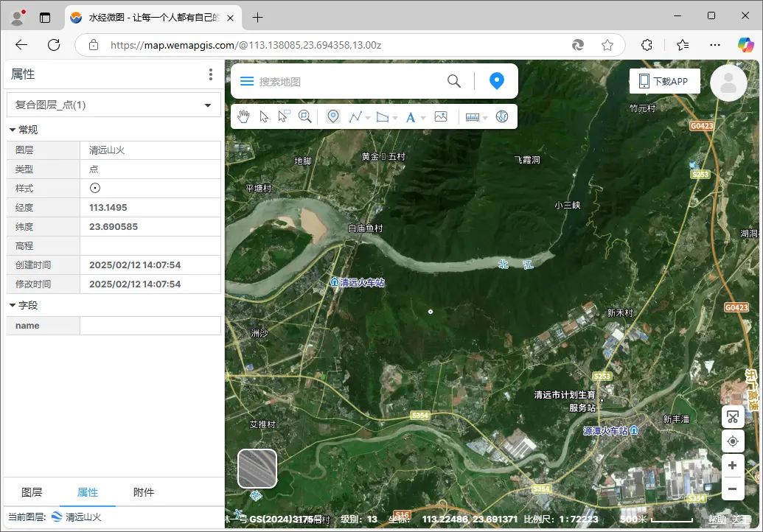Select the polygon drawing tool
Screen dimensions: 763x532
[383, 116]
